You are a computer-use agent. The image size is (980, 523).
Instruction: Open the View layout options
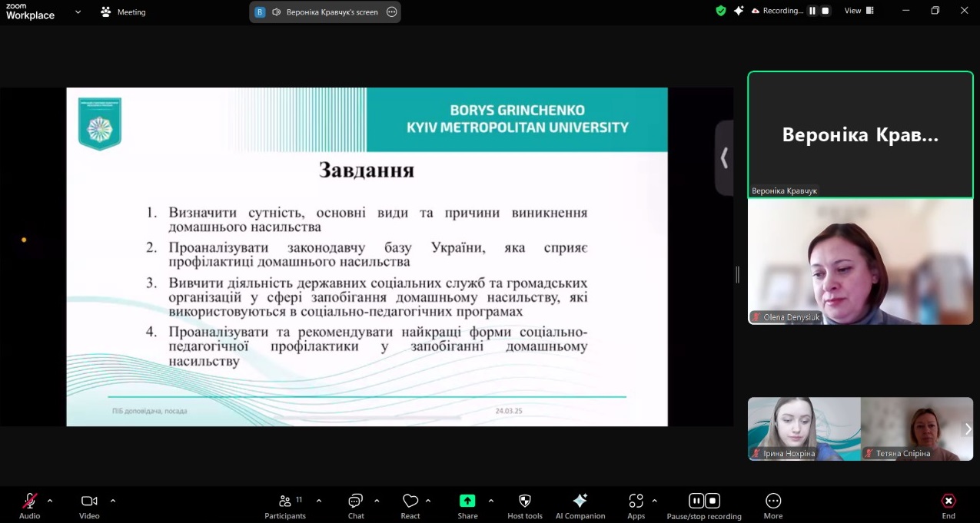[859, 11]
